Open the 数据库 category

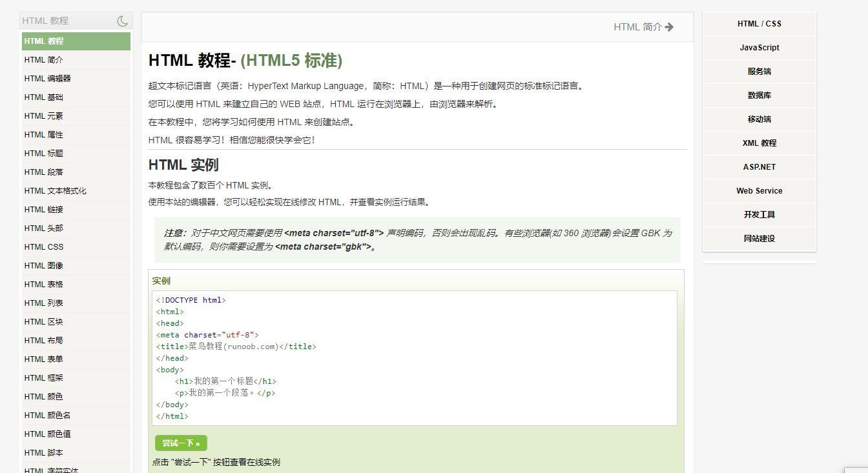759,96
